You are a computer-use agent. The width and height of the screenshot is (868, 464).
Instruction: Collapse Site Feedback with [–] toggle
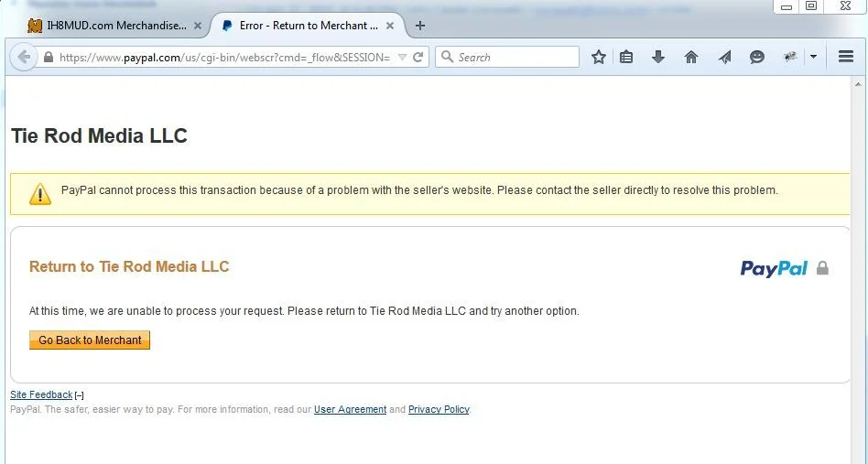pyautogui.click(x=79, y=395)
